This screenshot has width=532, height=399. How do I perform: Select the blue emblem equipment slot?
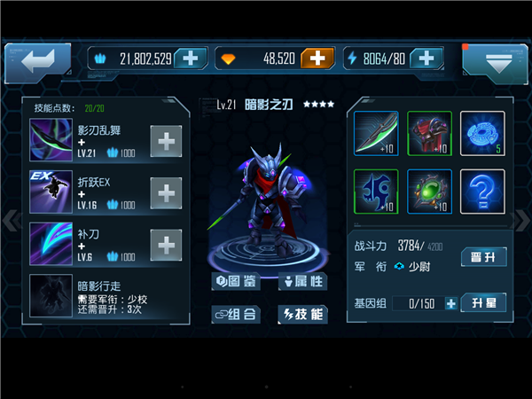click(376, 192)
